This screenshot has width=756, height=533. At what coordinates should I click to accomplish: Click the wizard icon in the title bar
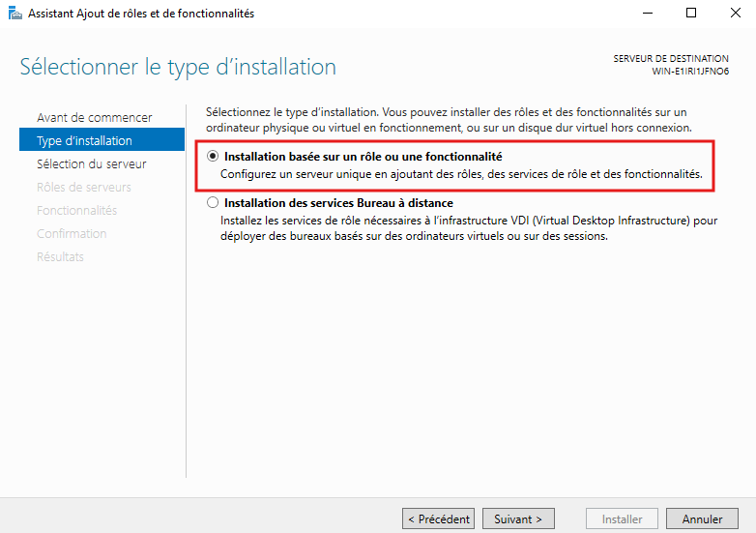[15, 14]
